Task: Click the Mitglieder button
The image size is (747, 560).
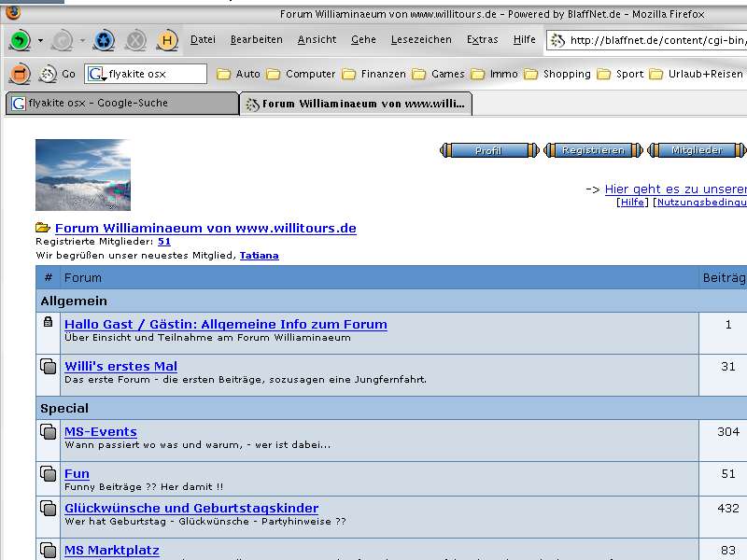Action: click(697, 150)
